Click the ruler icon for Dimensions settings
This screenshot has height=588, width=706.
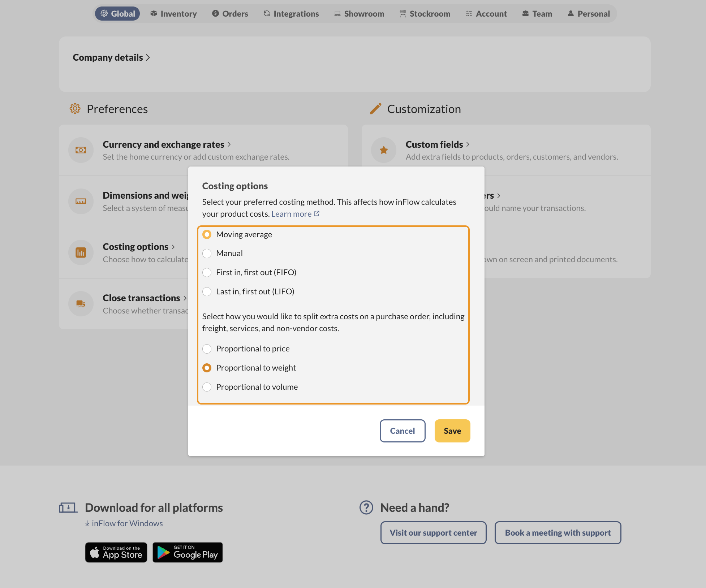(81, 201)
